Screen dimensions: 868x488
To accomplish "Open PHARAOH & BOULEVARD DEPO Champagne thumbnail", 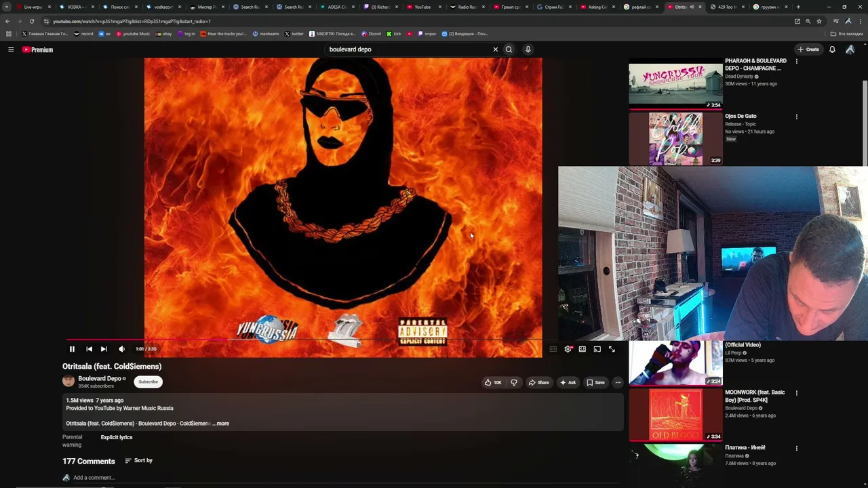I will pos(675,86).
